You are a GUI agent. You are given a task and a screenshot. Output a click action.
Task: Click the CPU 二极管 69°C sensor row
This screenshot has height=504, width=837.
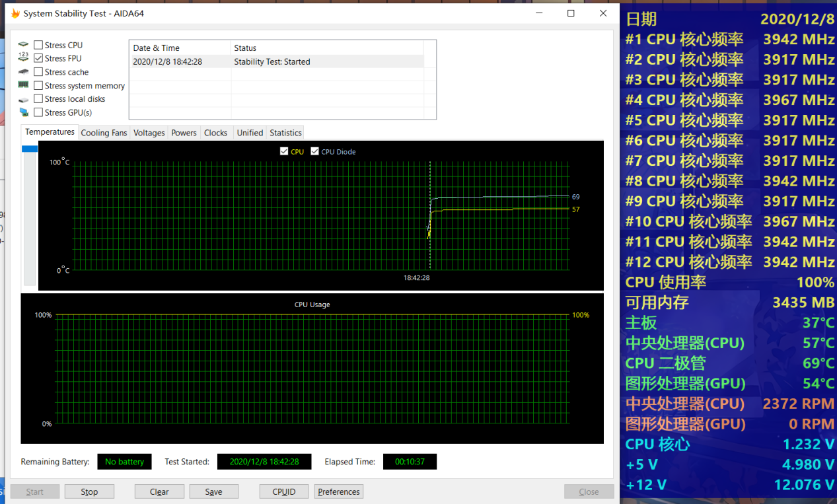tap(730, 363)
